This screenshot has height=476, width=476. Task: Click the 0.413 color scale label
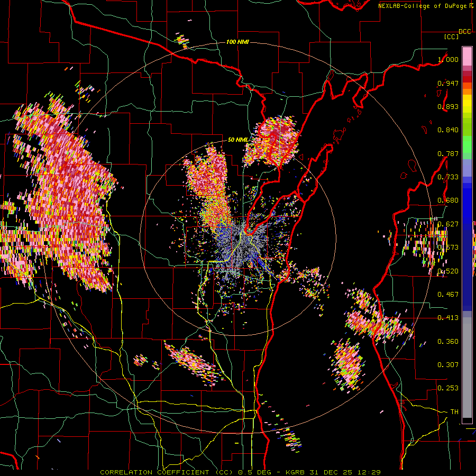click(448, 318)
